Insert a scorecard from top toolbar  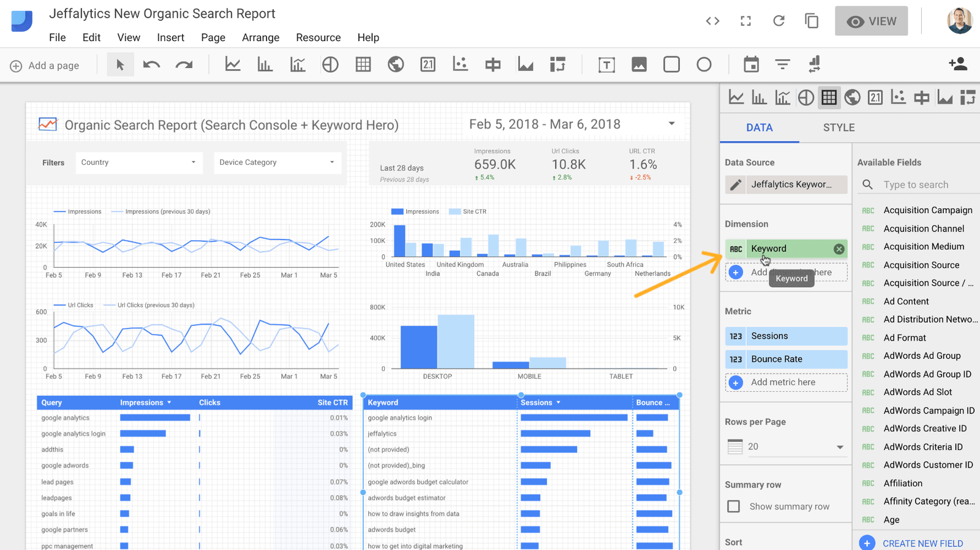pos(428,64)
